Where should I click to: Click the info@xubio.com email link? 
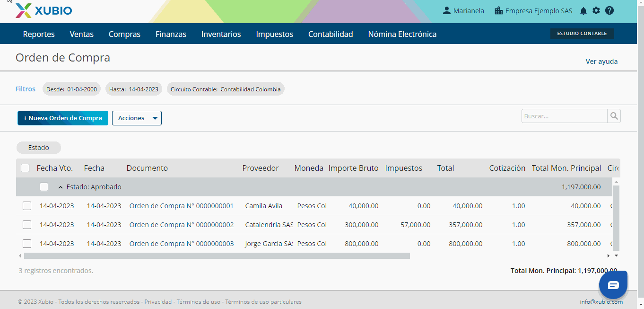pyautogui.click(x=601, y=302)
